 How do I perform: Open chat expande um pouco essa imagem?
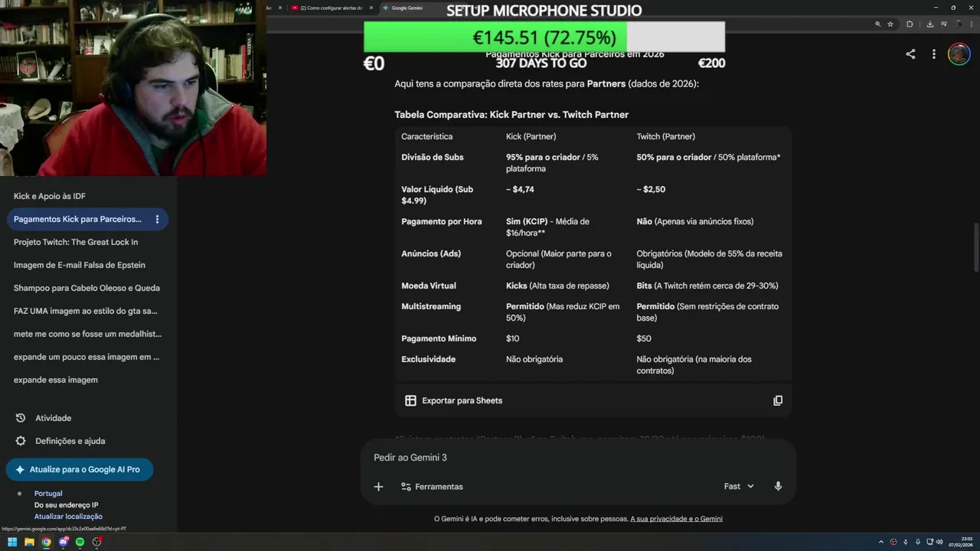(87, 357)
